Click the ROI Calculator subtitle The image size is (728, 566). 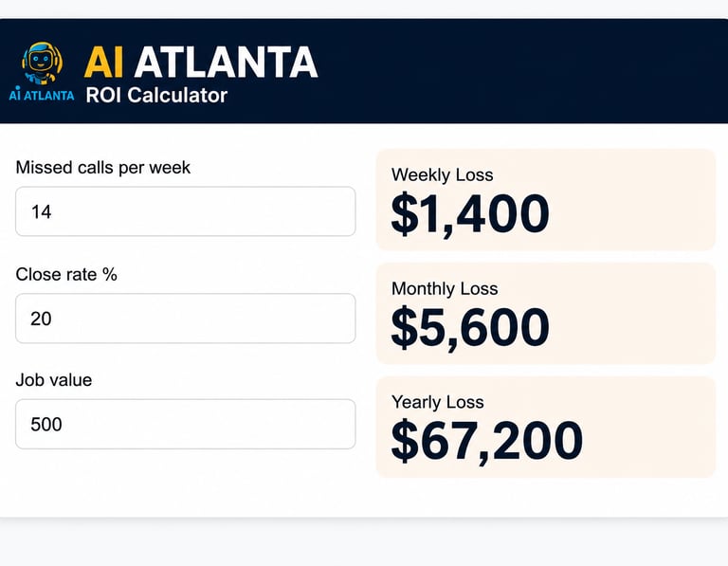pyautogui.click(x=156, y=95)
